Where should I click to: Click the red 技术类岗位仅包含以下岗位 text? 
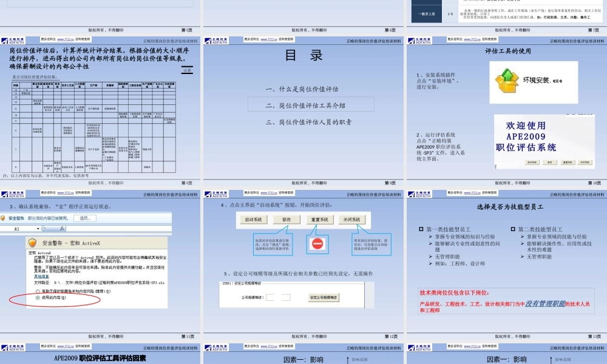click(454, 293)
